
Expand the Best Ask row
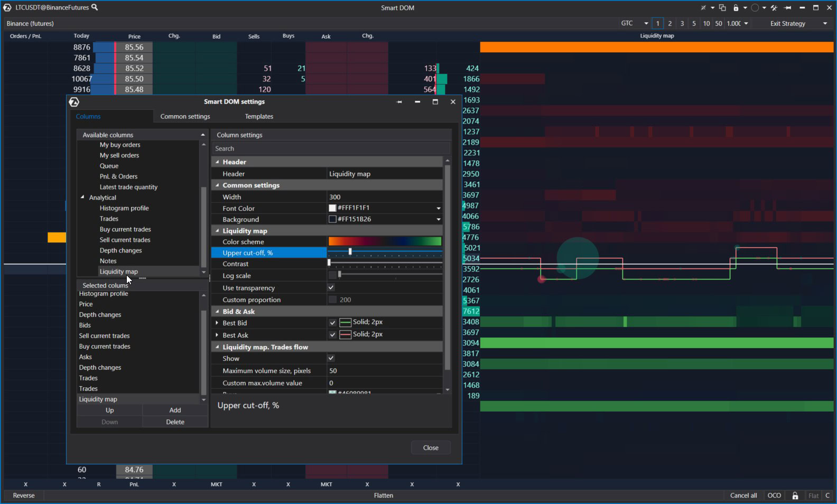(217, 335)
